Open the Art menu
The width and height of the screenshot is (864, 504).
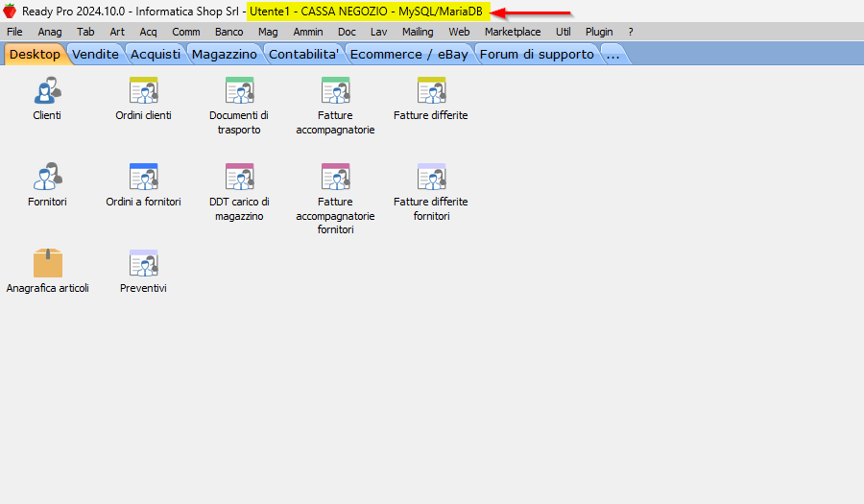(117, 32)
